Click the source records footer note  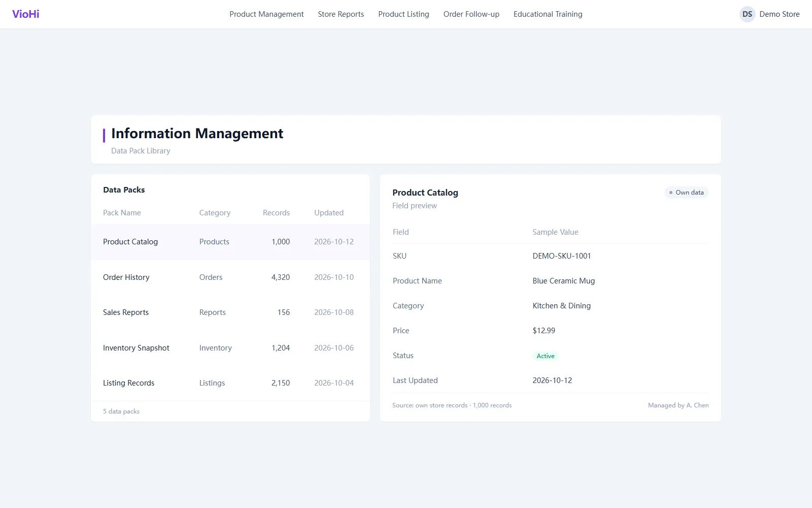click(x=452, y=405)
